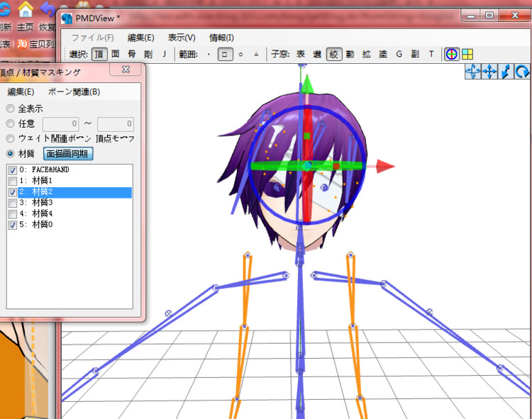Viewport: 532px width, 419px height.
Task: Click the browser home 主页 icon
Action: 26,9
